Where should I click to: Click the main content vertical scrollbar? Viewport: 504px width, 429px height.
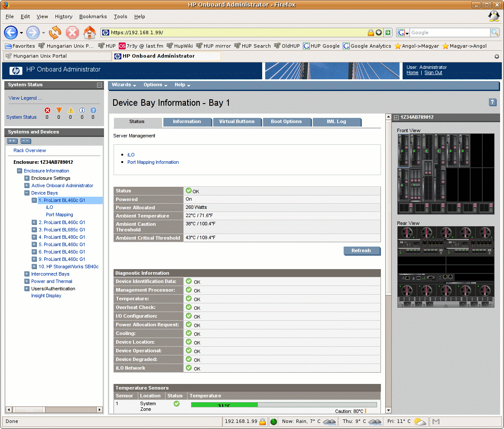pos(388,264)
